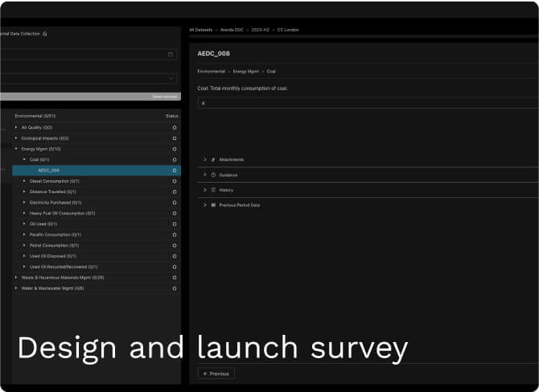
Task: Click the info icon next to Guidance
Action: point(213,175)
